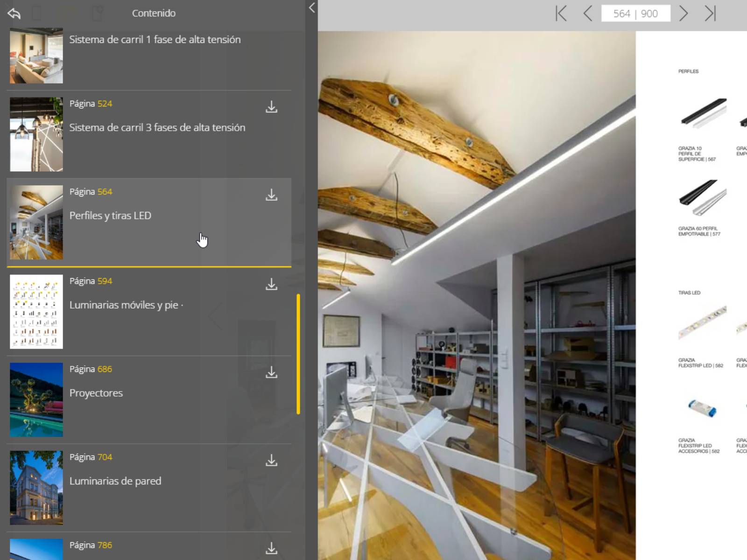Click the page number field showing 564
Screen dimensions: 747x560
[635, 14]
